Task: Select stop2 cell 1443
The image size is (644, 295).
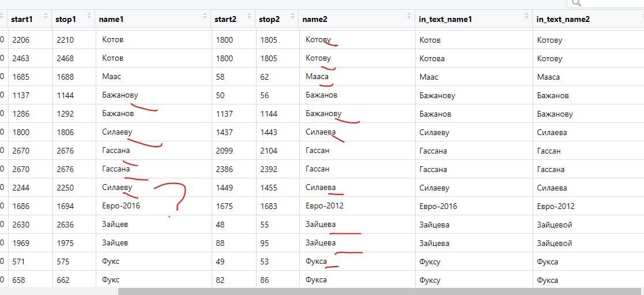Action: pyautogui.click(x=269, y=132)
